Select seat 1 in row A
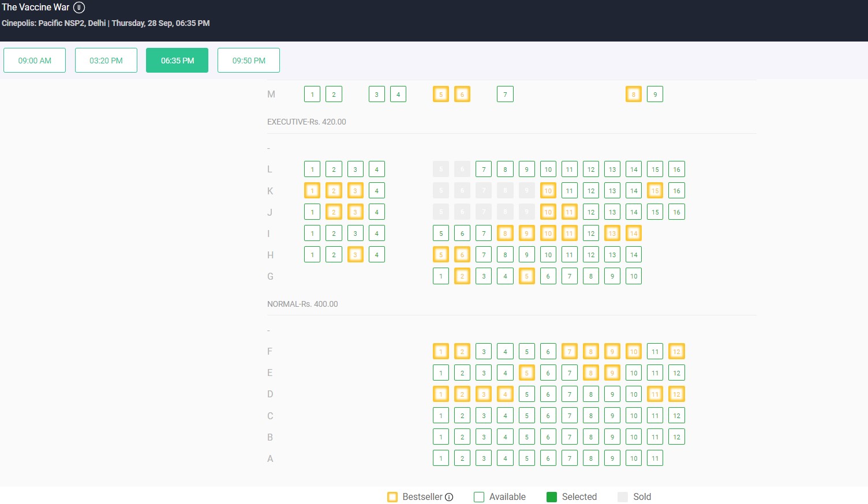The image size is (868, 504). pos(441,458)
